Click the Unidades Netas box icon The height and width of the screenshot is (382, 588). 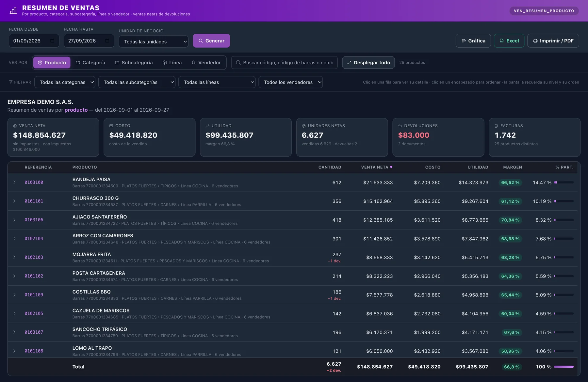point(304,126)
